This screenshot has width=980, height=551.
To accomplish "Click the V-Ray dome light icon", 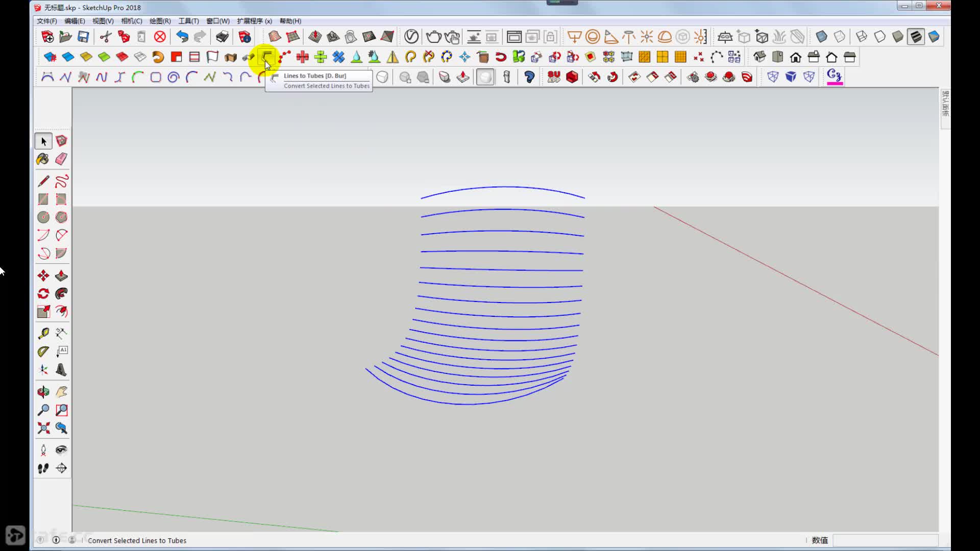I will tap(665, 37).
